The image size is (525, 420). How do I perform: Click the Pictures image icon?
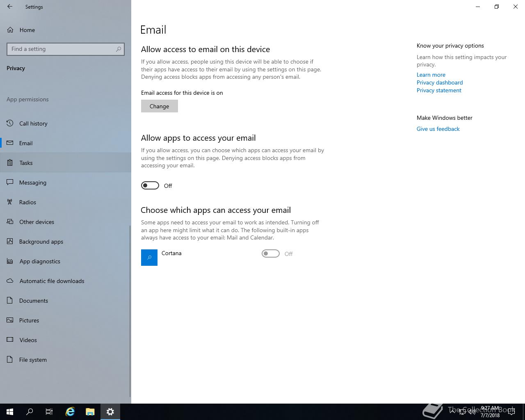coord(10,320)
